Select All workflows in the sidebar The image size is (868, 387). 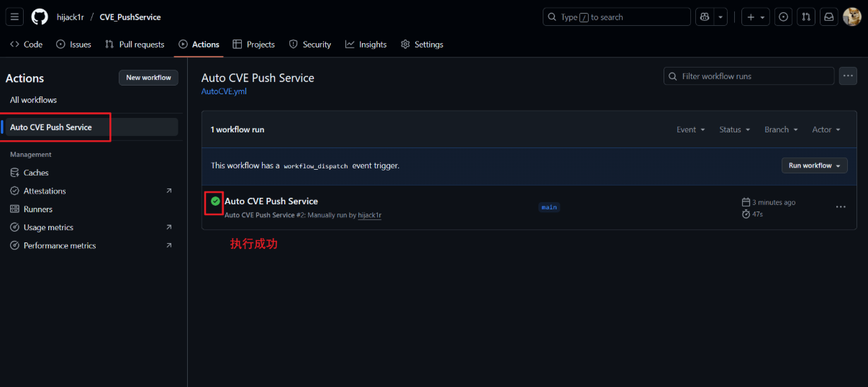pyautogui.click(x=33, y=100)
